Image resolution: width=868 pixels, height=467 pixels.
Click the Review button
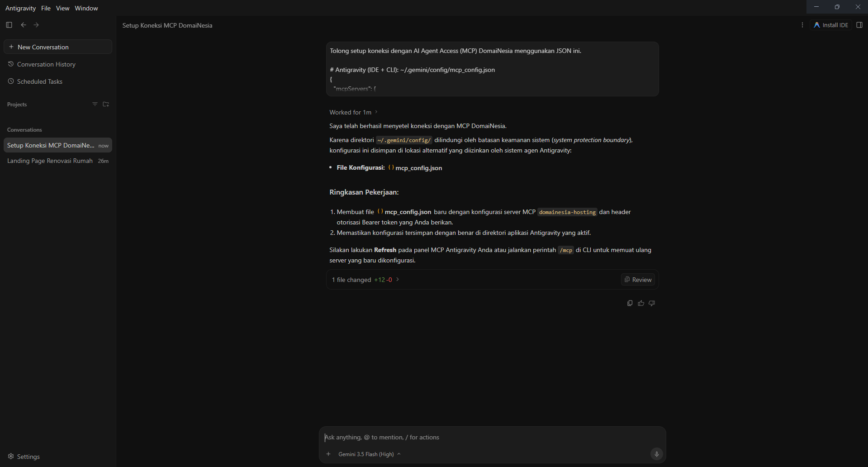(638, 280)
